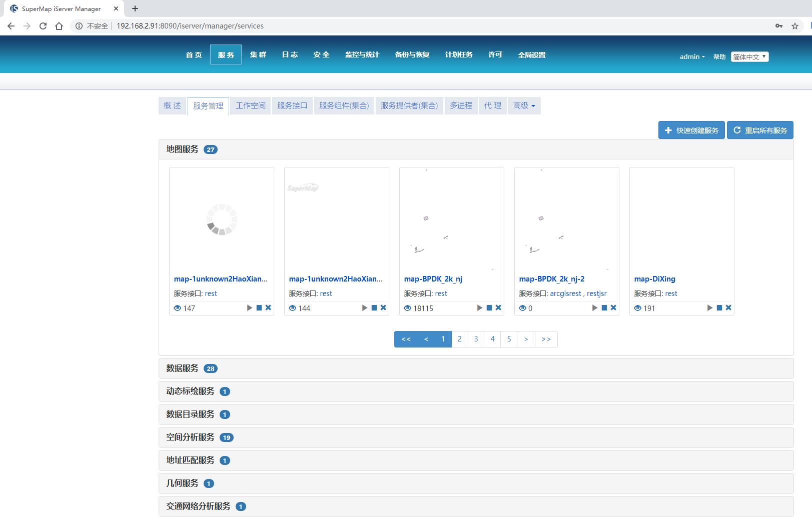The image size is (812, 518).
Task: Switch to the 服务接口 tab
Action: click(292, 105)
